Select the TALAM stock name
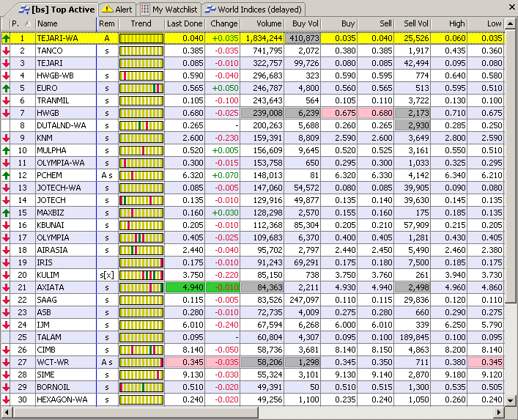 click(x=49, y=337)
